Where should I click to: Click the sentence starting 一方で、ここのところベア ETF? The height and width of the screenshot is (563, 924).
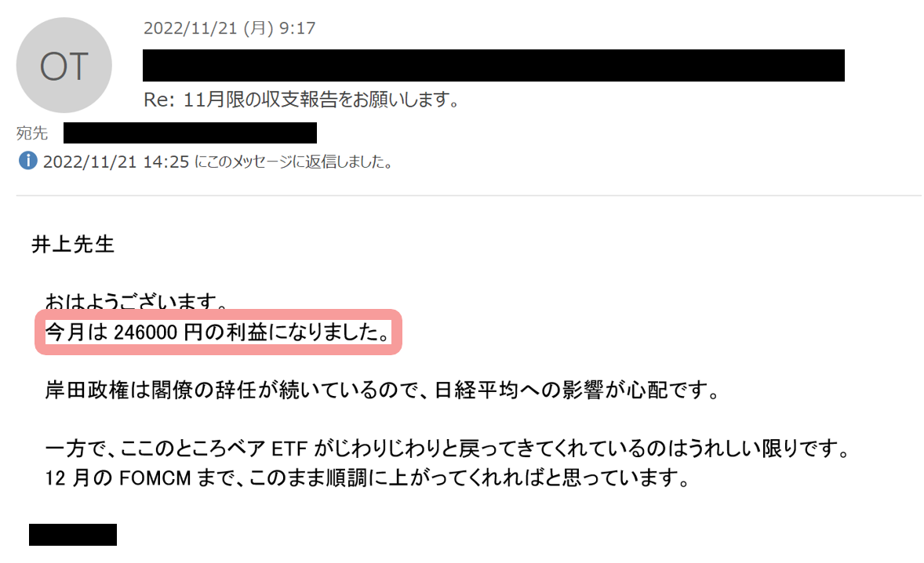[x=449, y=449]
